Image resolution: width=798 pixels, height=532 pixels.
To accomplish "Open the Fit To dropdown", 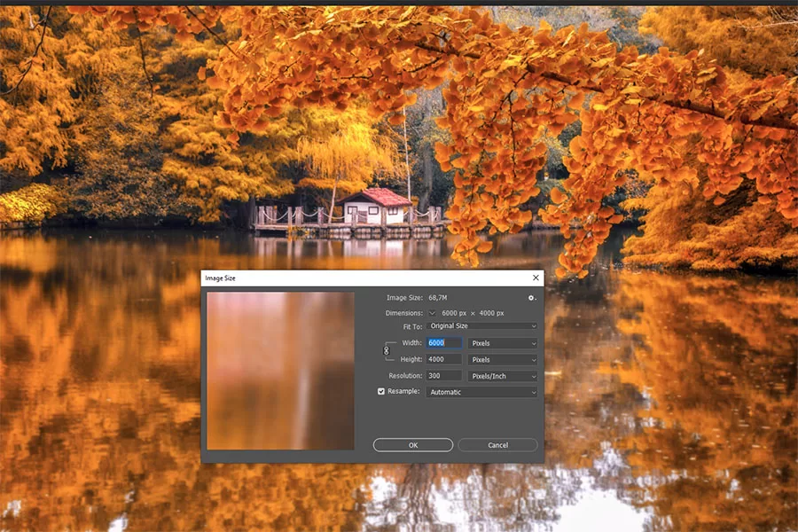I will point(482,325).
